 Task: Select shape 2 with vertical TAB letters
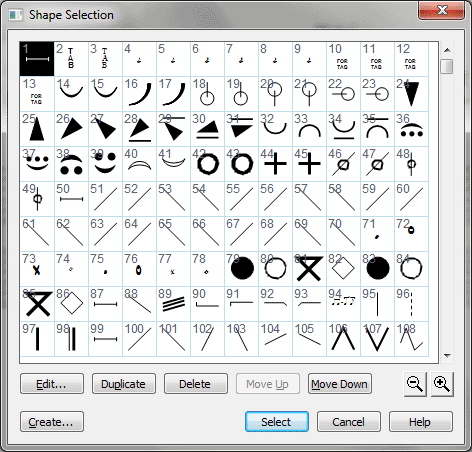(x=71, y=59)
